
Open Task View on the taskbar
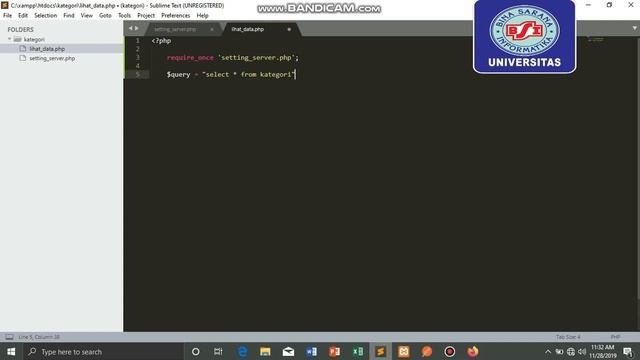[x=218, y=351]
